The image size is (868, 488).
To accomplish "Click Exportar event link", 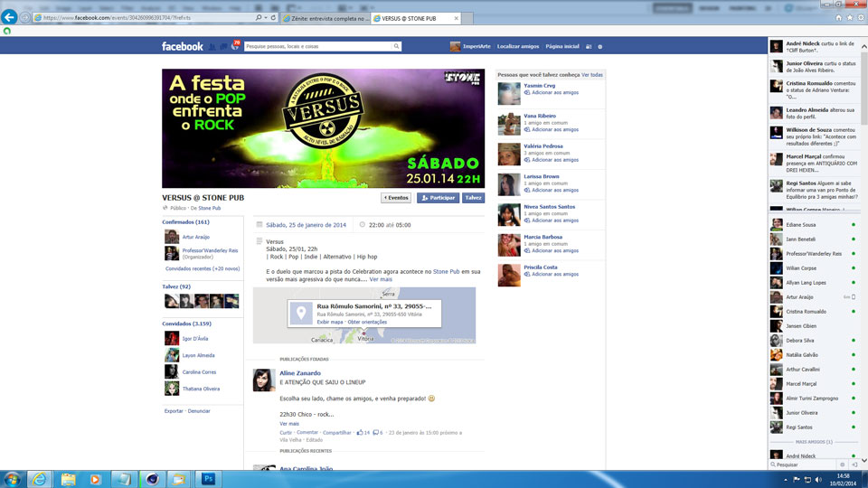I will [x=174, y=411].
